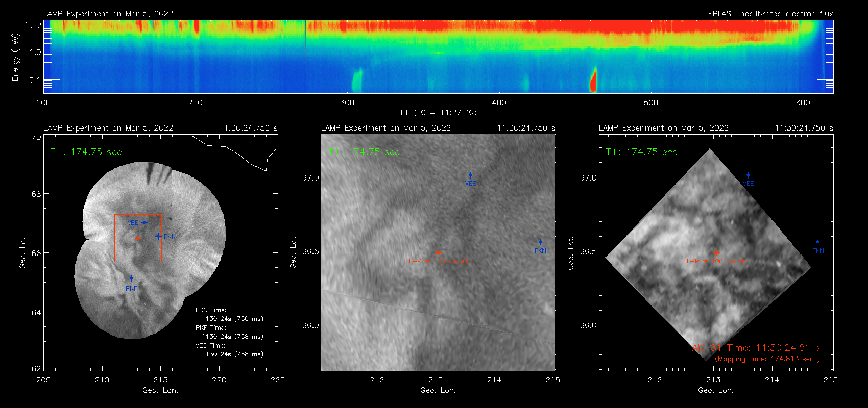Click the '205' longitude tick on the all-sky map

pos(43,380)
